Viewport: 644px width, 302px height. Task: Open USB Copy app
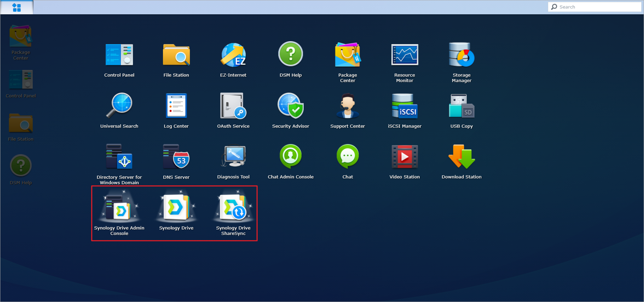tap(461, 107)
